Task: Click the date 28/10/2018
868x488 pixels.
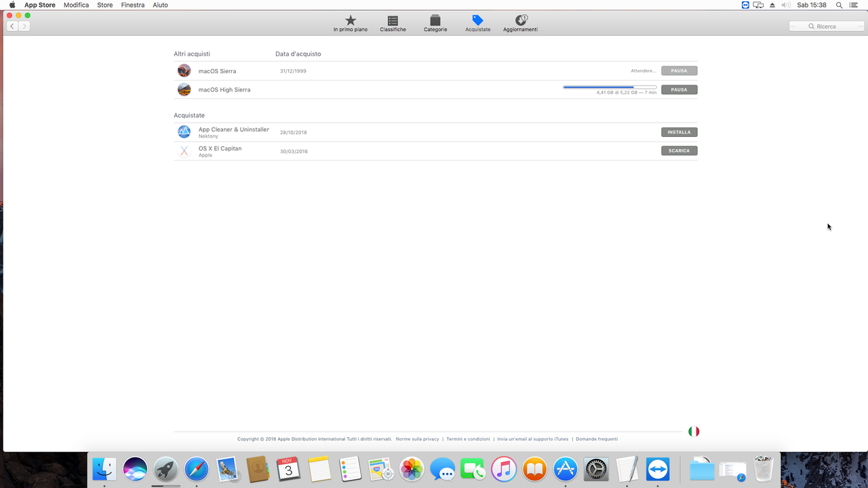Action: coord(293,133)
